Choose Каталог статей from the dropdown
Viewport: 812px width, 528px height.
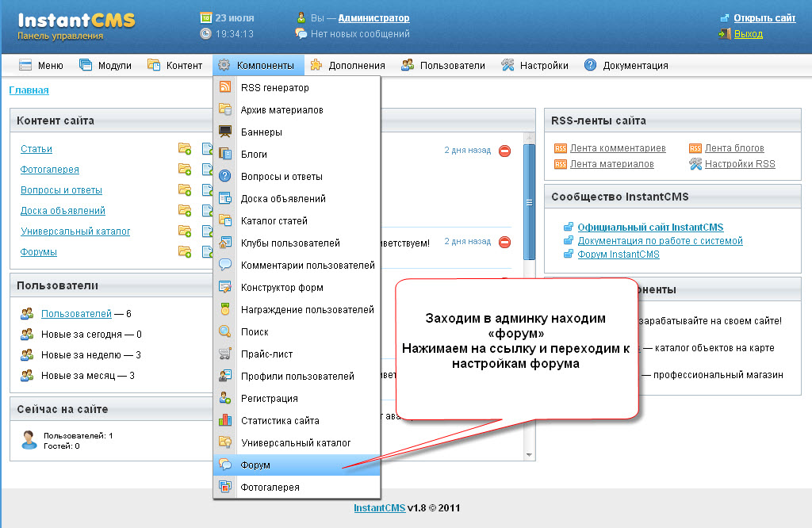click(297, 220)
